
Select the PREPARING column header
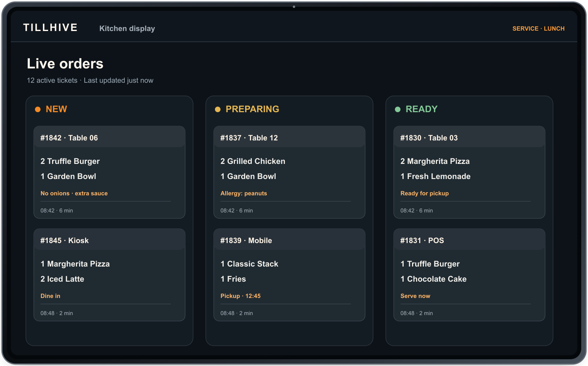click(x=252, y=109)
